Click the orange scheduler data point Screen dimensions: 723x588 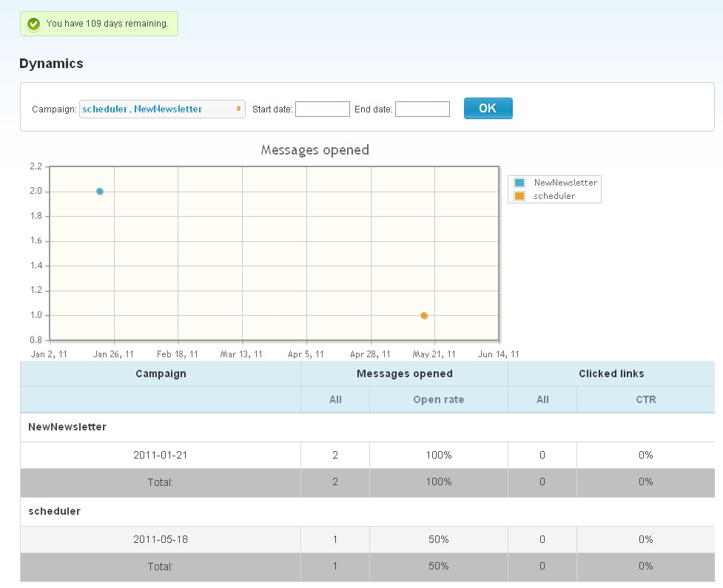point(424,316)
